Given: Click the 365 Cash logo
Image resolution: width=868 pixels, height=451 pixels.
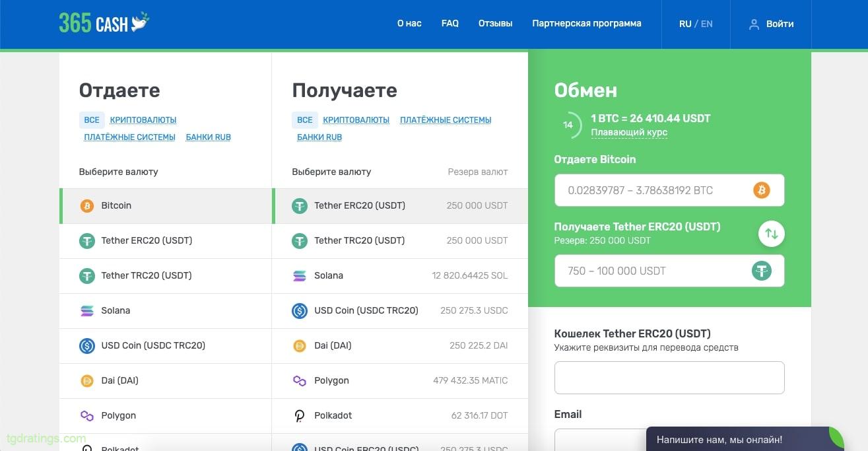Looking at the screenshot, I should pos(104,23).
